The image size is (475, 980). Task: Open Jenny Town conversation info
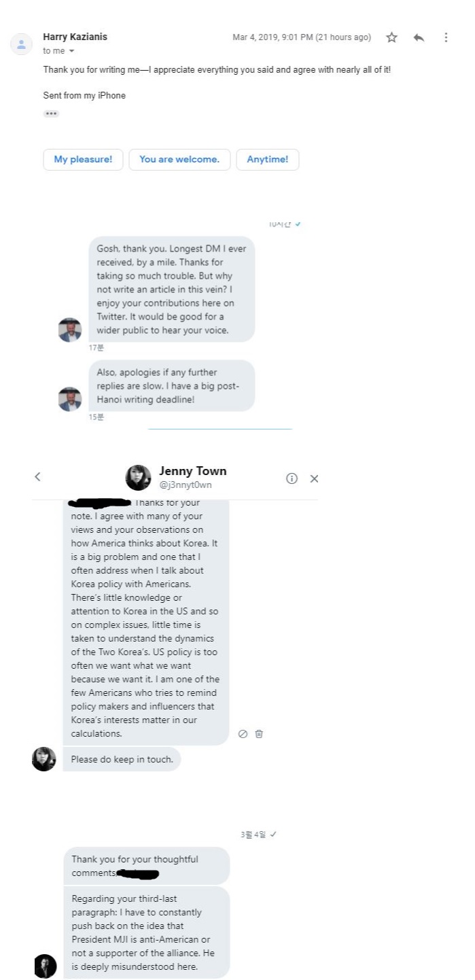292,478
